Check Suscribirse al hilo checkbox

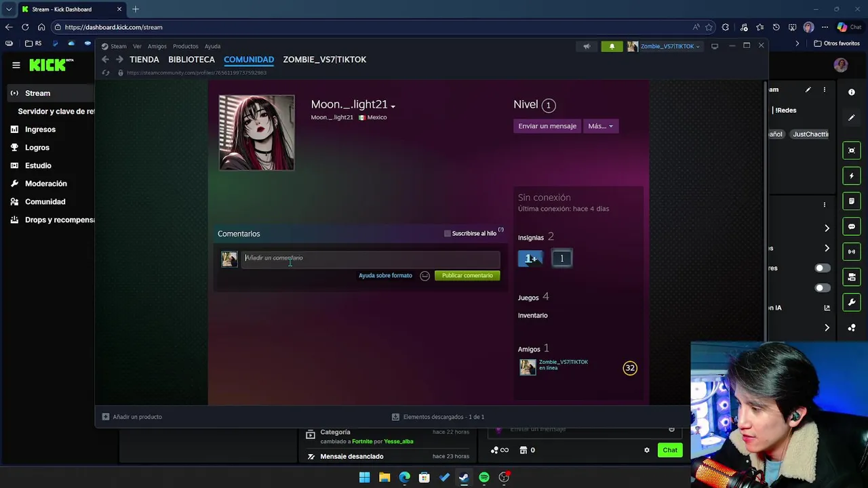447,234
